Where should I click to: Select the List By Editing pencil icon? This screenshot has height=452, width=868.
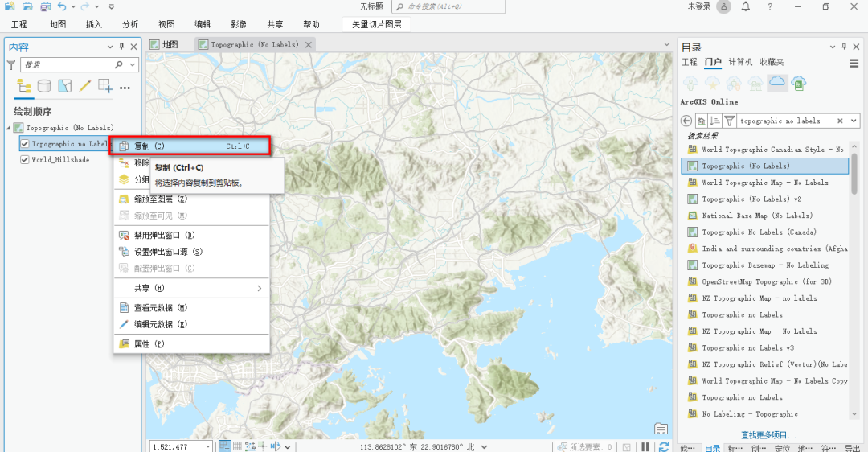pos(84,85)
